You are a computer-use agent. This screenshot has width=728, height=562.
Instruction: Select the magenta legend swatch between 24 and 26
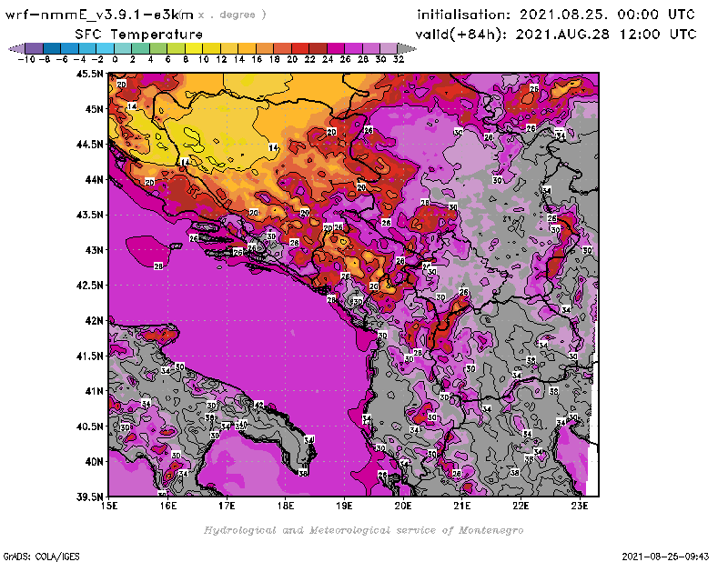336,48
